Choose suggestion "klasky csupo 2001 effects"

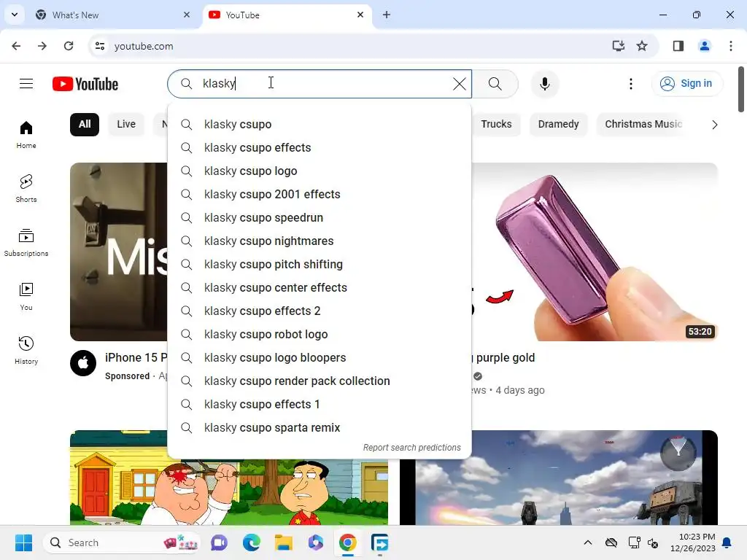tap(320, 194)
